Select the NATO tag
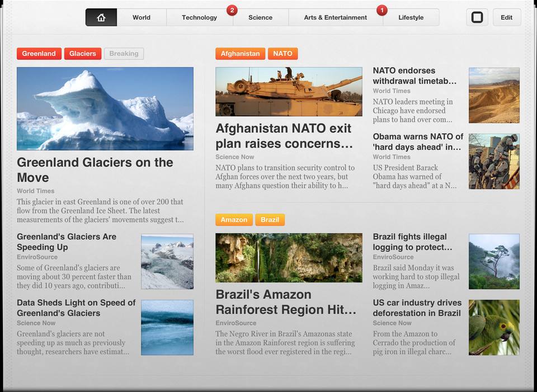Image resolution: width=537 pixels, height=392 pixels. tap(282, 54)
